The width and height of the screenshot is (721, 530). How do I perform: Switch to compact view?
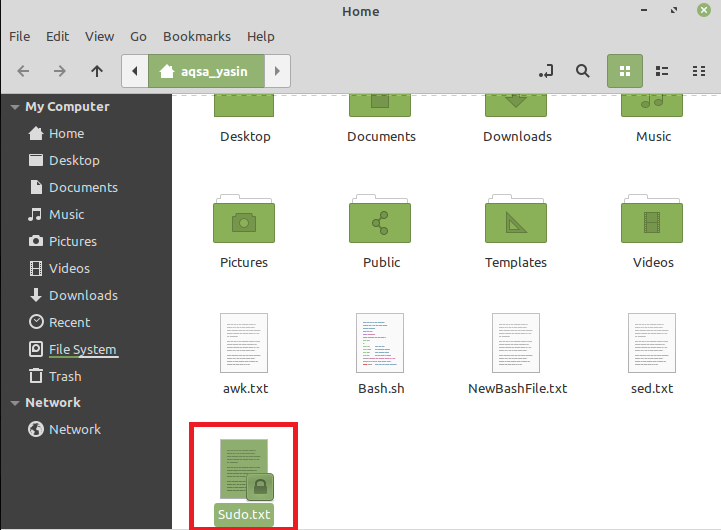[x=699, y=71]
